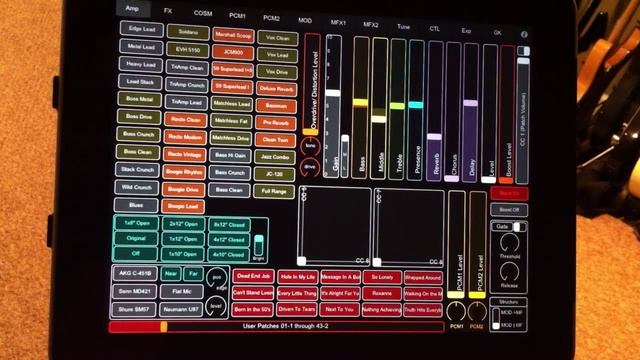Load the Next To You patch

[340, 309]
